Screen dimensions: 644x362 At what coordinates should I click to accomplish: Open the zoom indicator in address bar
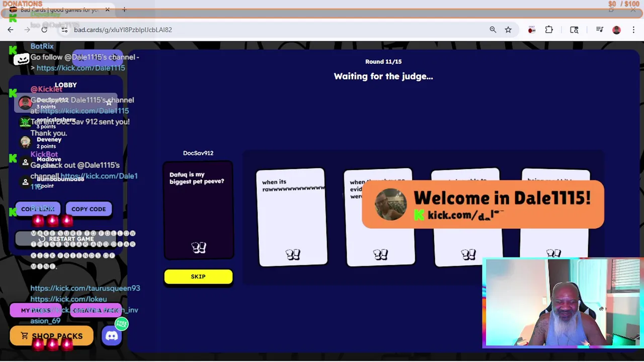click(x=493, y=30)
